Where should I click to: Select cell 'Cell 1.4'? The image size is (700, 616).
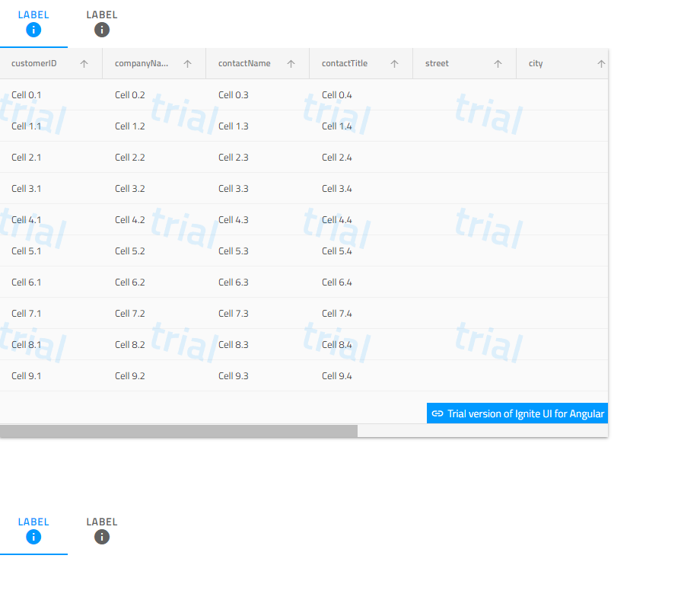coord(361,126)
